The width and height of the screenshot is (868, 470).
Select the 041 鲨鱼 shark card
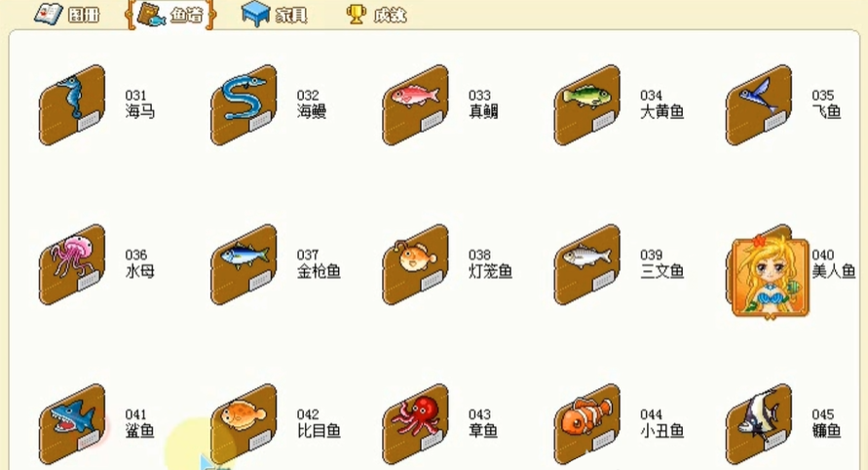72,424
